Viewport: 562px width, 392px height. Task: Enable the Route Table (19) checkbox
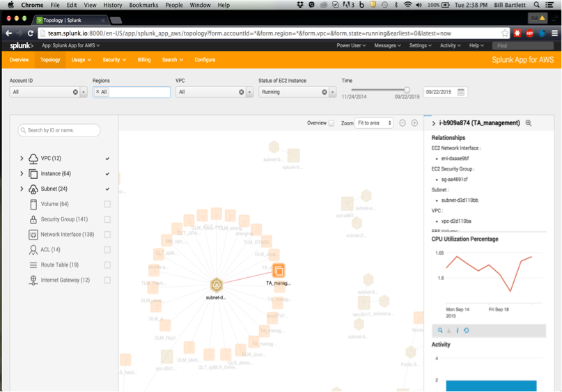pyautogui.click(x=107, y=265)
